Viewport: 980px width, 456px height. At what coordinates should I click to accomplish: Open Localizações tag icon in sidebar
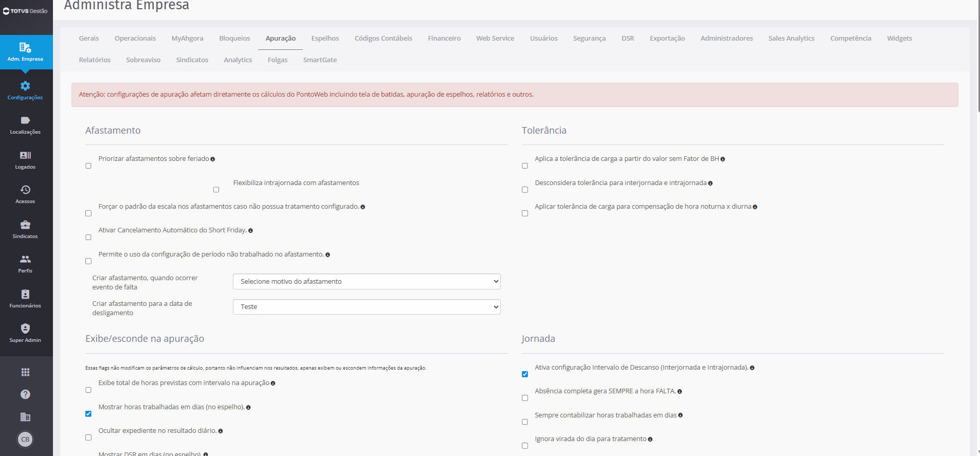click(x=25, y=120)
